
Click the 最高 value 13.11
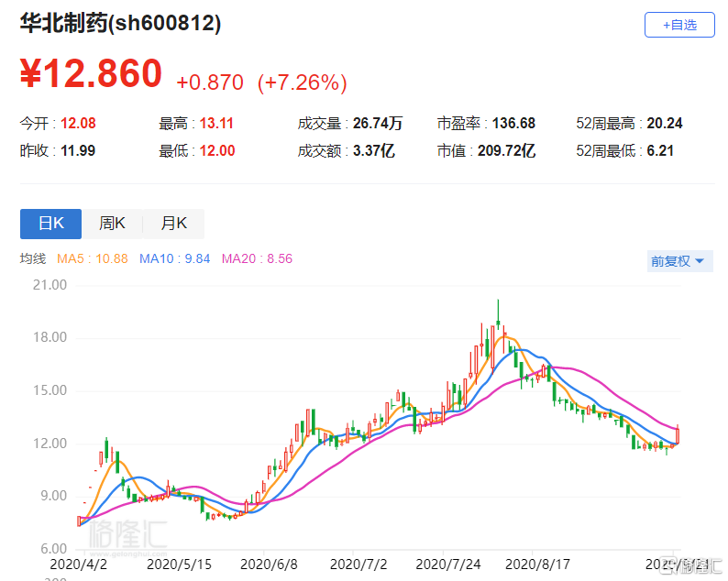216,124
